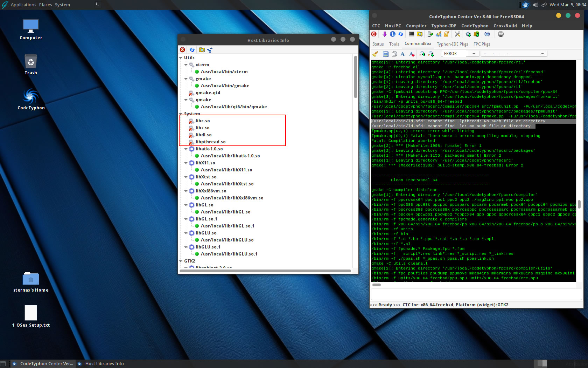Open the wide combo box next to ERROR

point(514,54)
